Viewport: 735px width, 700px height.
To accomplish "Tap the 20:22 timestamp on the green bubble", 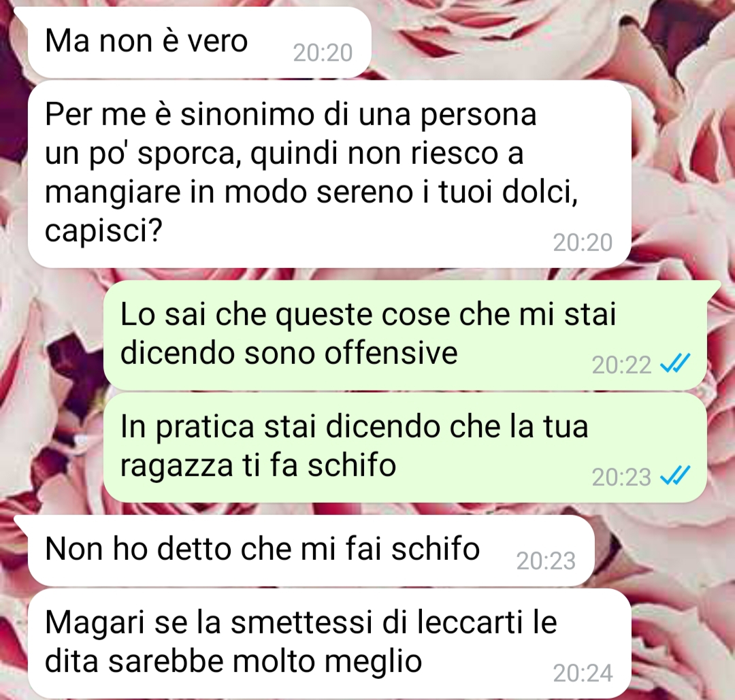I will 621,365.
